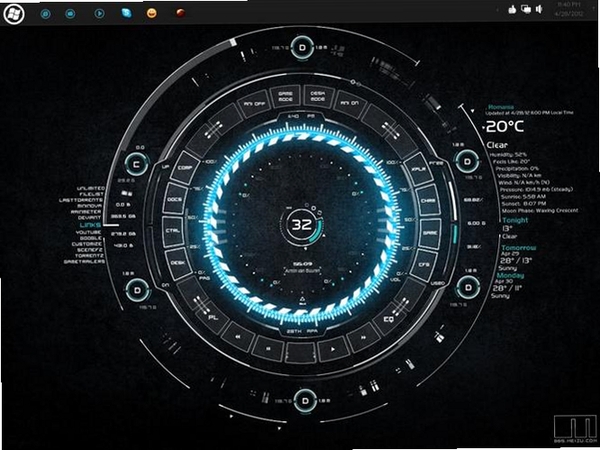Open the Windows Start orb
The height and width of the screenshot is (450, 600).
(14, 14)
